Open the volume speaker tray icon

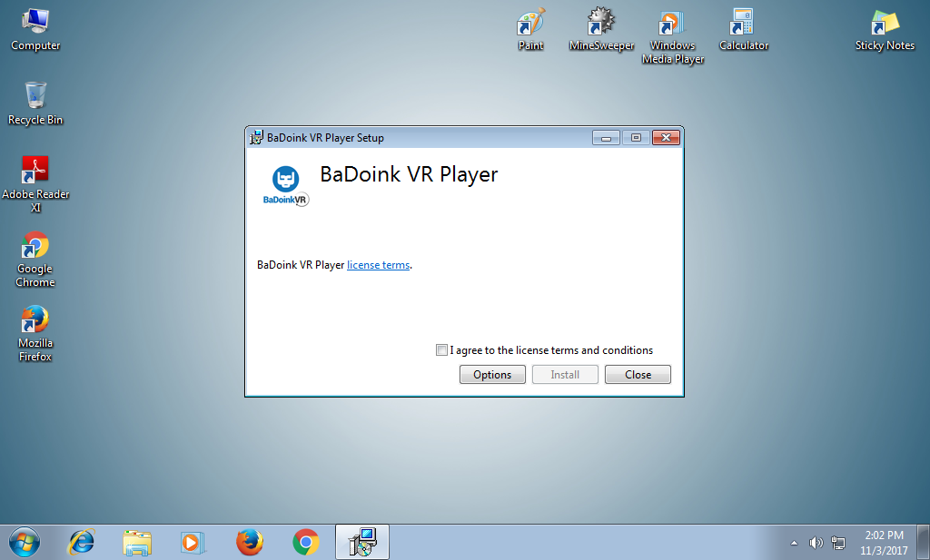click(x=816, y=543)
